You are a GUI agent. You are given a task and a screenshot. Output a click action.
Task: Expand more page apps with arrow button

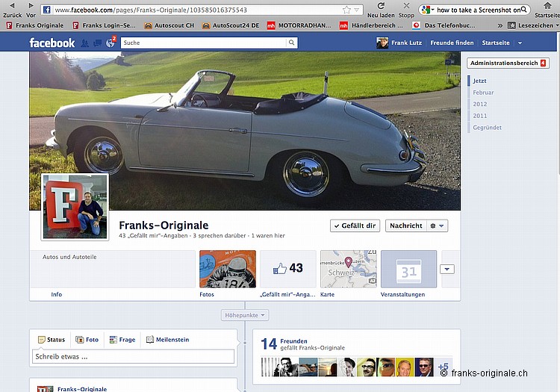447,270
